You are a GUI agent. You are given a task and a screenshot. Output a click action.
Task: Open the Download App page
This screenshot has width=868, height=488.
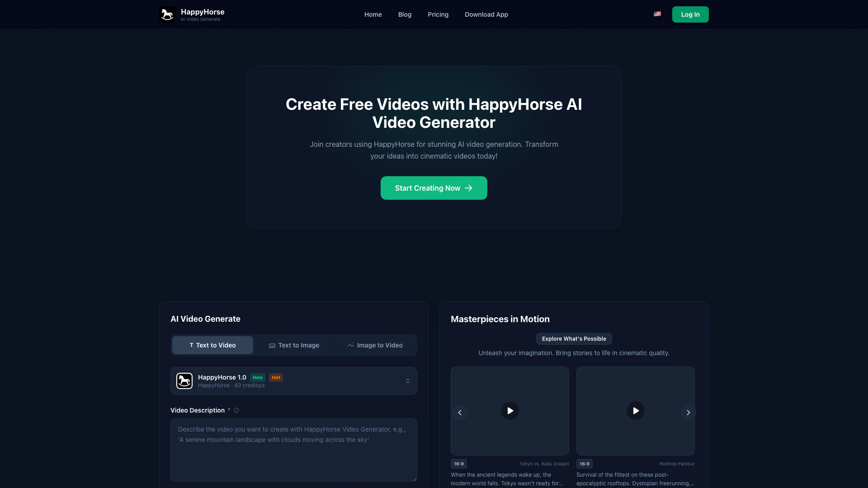click(x=486, y=14)
